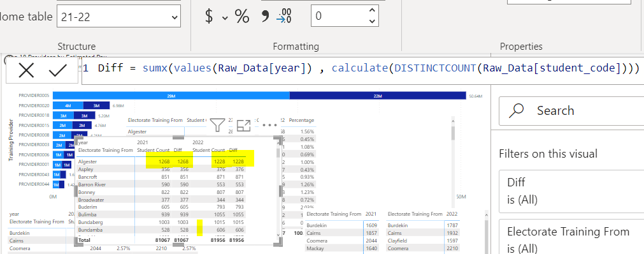The image size is (644, 254).
Task: Commit the formula with the checkmark icon
Action: [x=57, y=71]
